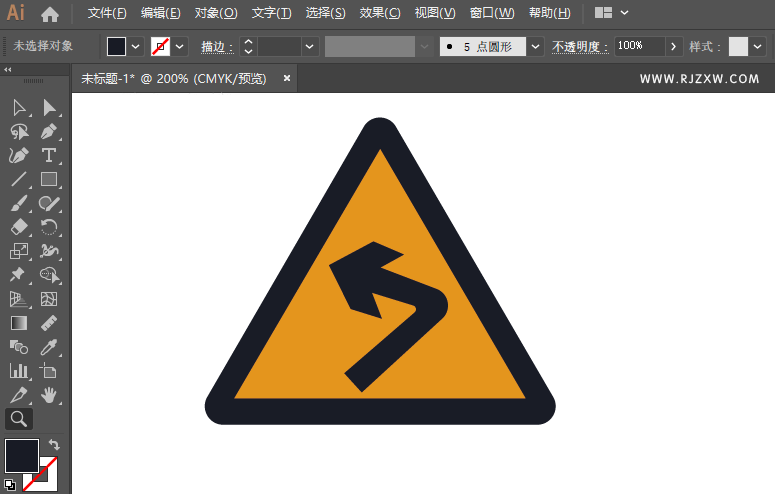Viewport: 775px width, 494px height.
Task: Open the 对象(O) menu
Action: click(x=215, y=13)
